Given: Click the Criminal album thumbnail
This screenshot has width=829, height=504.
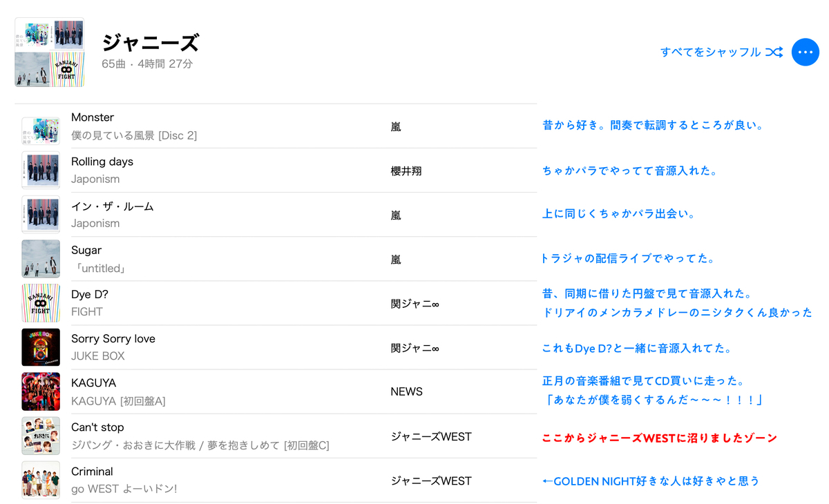Looking at the screenshot, I should [41, 480].
